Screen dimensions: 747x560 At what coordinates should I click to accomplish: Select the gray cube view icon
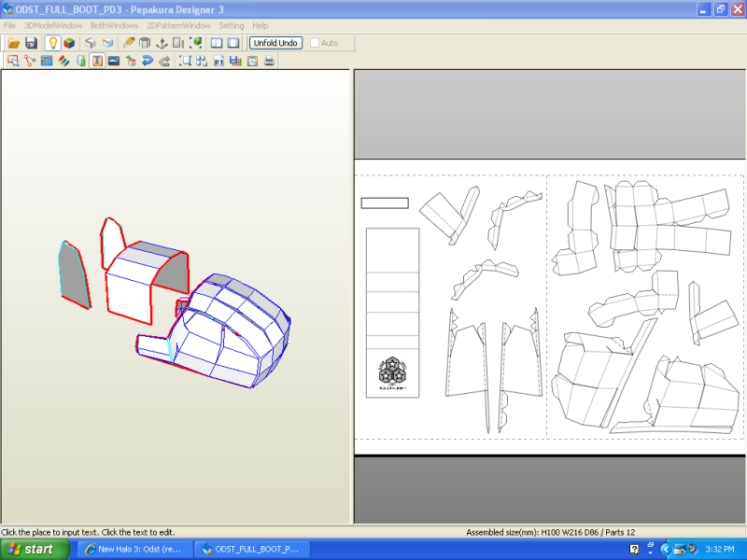tap(91, 43)
